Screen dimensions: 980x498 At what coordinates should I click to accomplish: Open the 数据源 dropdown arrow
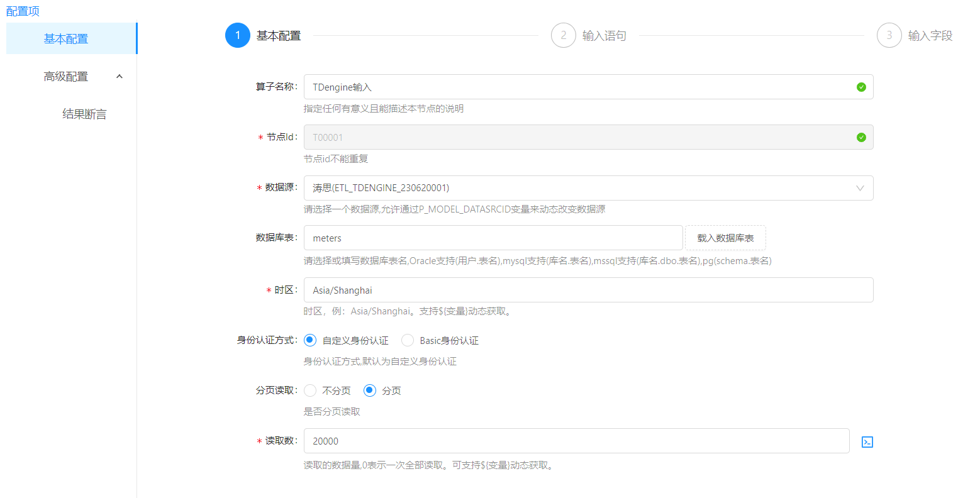(860, 188)
